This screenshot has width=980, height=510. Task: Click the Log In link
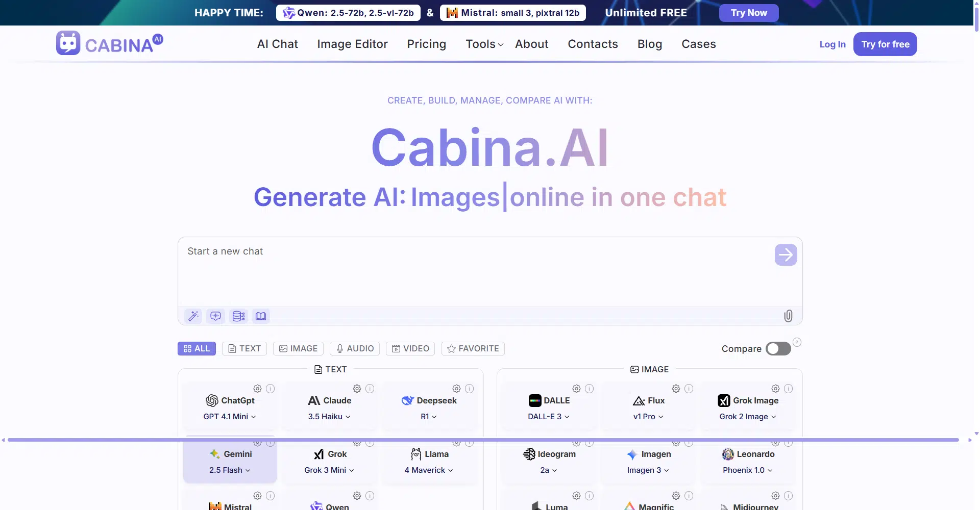pos(832,44)
